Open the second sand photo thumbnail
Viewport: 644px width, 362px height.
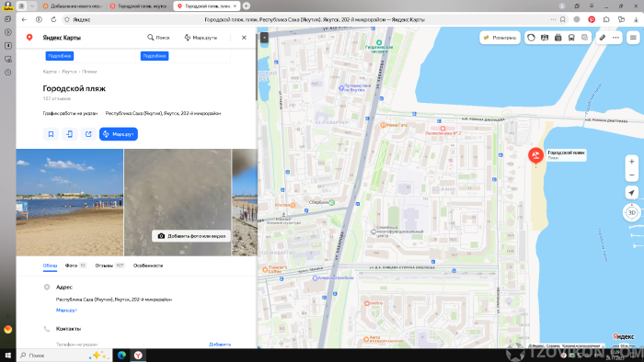(178, 202)
